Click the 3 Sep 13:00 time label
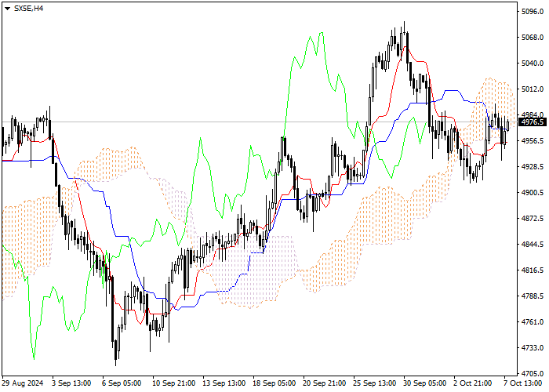Viewport: 549px width, 392px height. (x=71, y=383)
